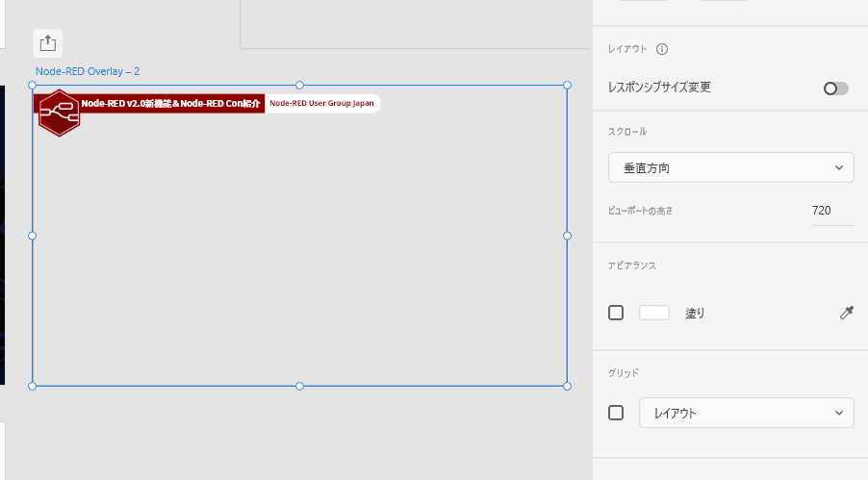Click the top-left corner handle of the artboard

pyautogui.click(x=33, y=86)
